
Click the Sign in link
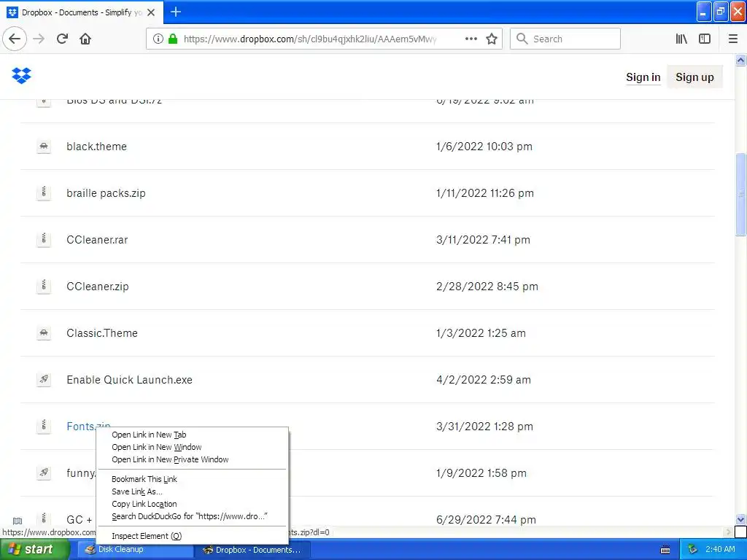pyautogui.click(x=643, y=77)
